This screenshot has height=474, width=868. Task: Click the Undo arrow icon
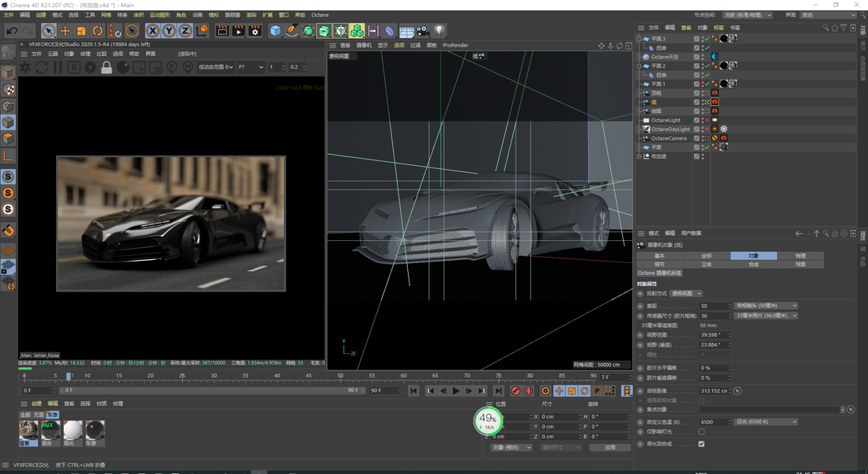(12, 31)
